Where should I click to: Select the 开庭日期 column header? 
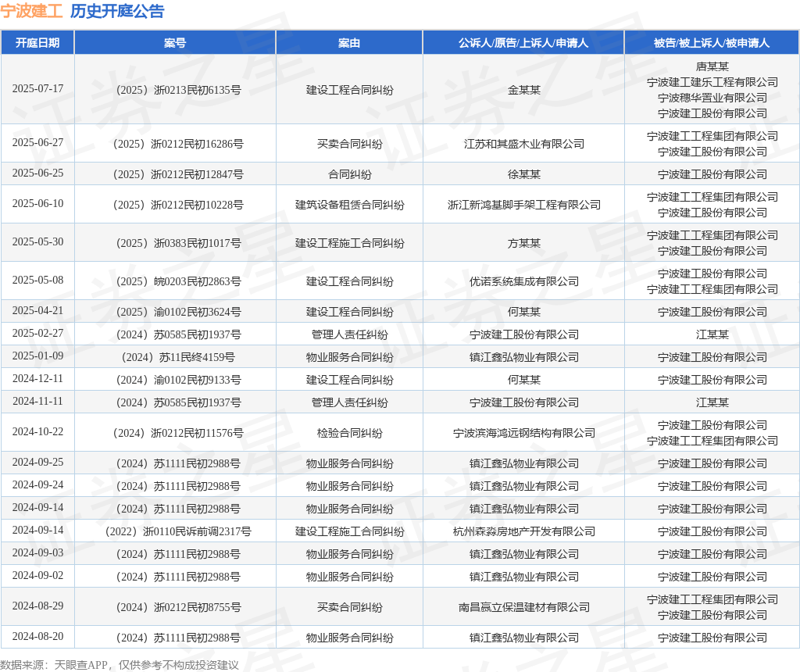[37, 43]
